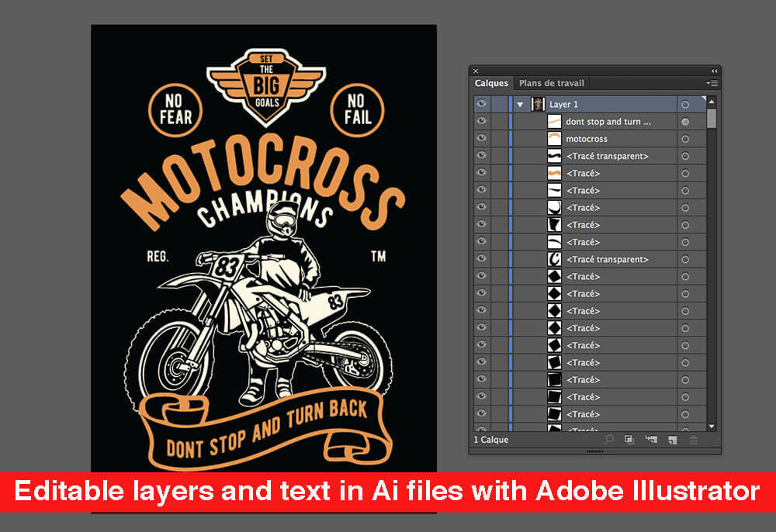
Task: Hide the motocross layer with its eye toggle
Action: click(x=482, y=138)
